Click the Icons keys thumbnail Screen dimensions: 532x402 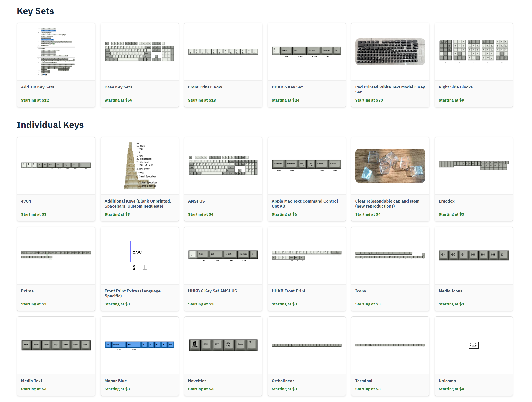(390, 255)
